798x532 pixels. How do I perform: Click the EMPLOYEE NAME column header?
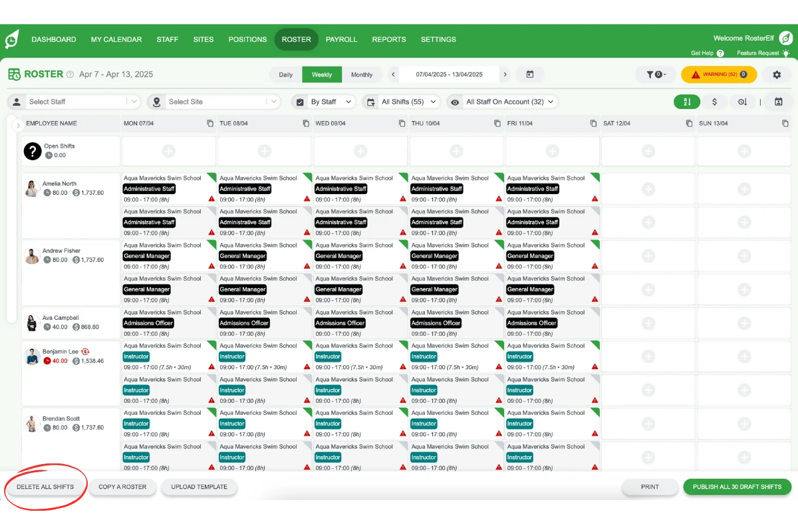pyautogui.click(x=51, y=124)
